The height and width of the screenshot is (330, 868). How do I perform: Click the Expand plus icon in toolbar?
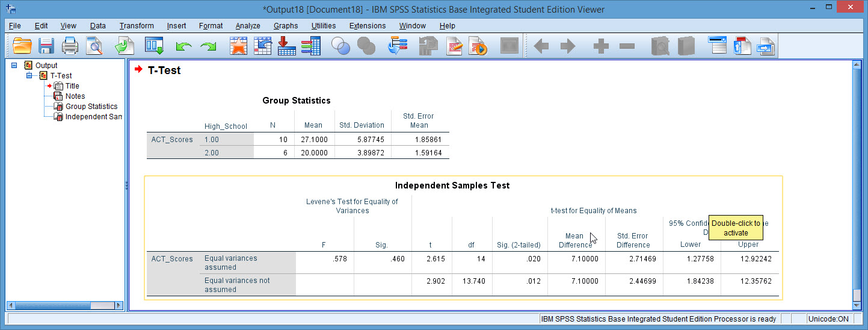(x=601, y=46)
